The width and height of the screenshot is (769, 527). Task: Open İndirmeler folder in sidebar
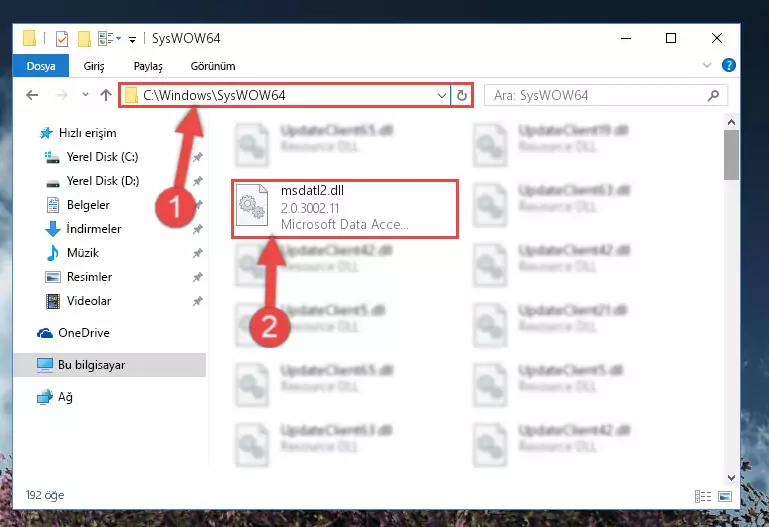coord(83,229)
